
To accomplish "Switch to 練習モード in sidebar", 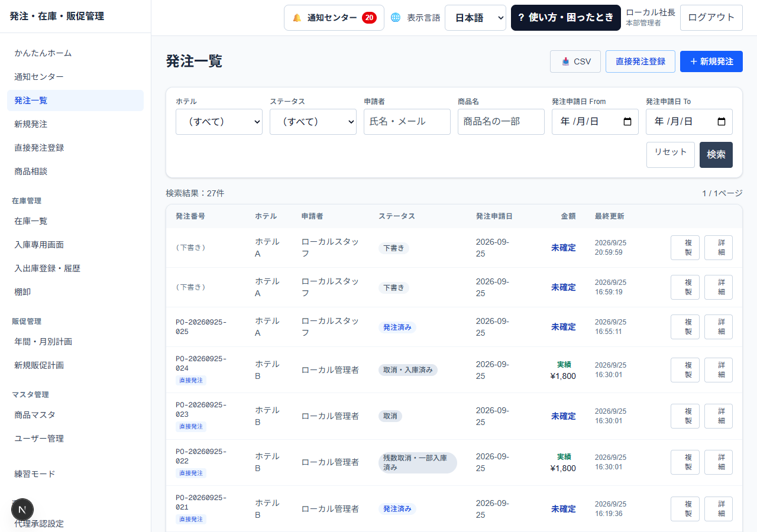I will pyautogui.click(x=75, y=474).
